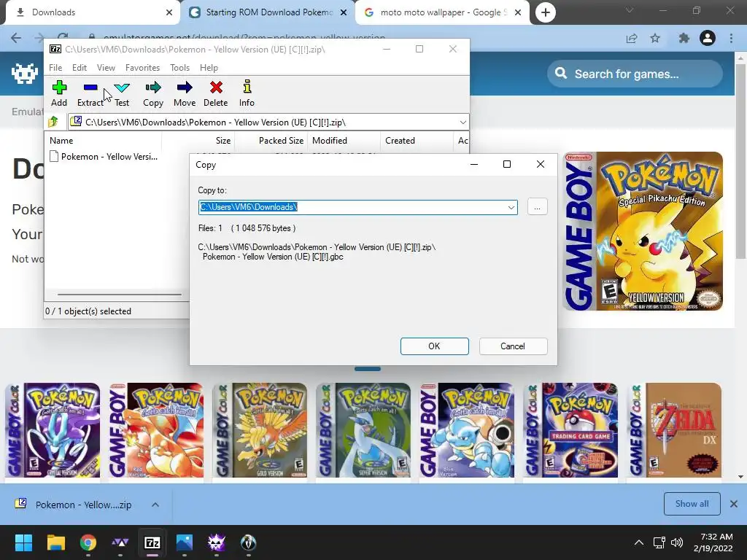The height and width of the screenshot is (560, 747).
Task: Open the Chrome profile avatar
Action: pyautogui.click(x=708, y=38)
